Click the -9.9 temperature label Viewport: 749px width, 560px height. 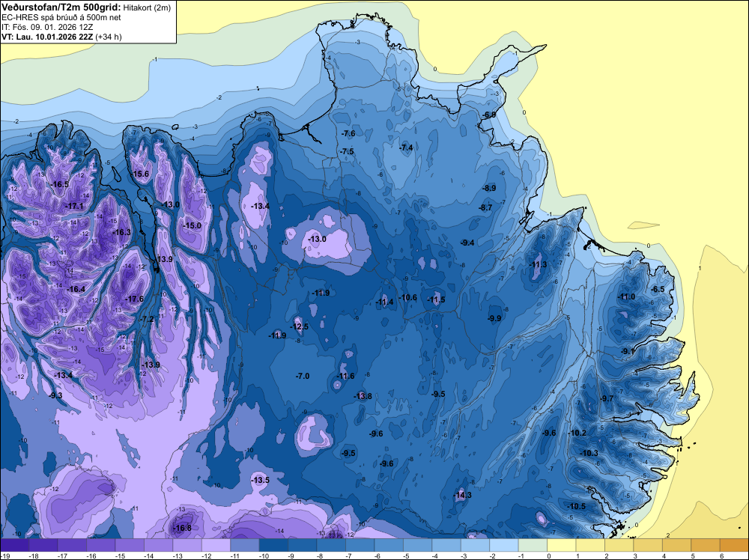[494, 318]
